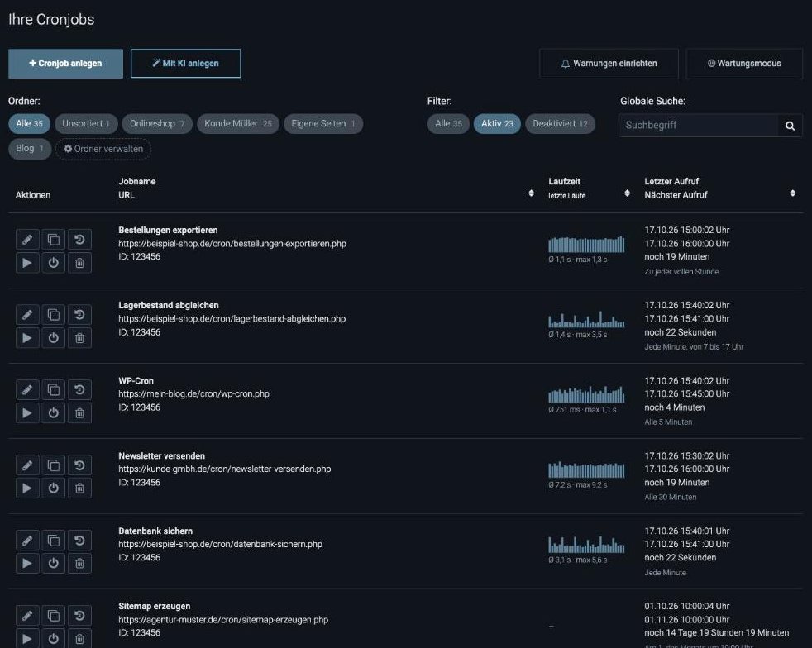Screen dimensions: 812x648
Task: Run Bestellungen exportieren now
Action: pyautogui.click(x=27, y=263)
